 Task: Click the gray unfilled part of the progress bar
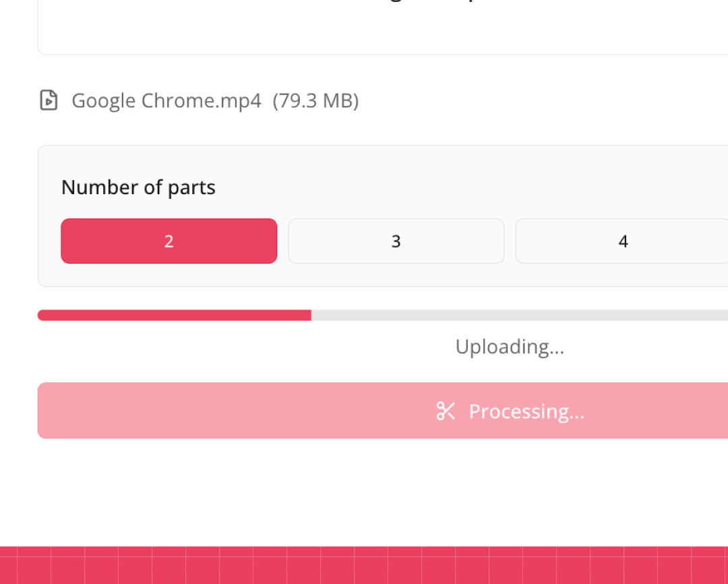[x=519, y=315]
